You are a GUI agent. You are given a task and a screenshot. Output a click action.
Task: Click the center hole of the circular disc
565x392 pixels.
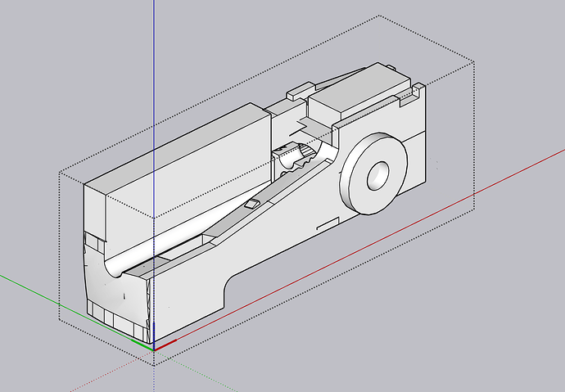[378, 176]
